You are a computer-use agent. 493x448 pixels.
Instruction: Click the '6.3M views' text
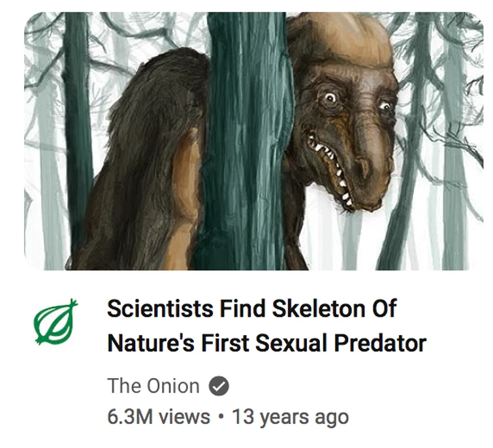point(159,417)
